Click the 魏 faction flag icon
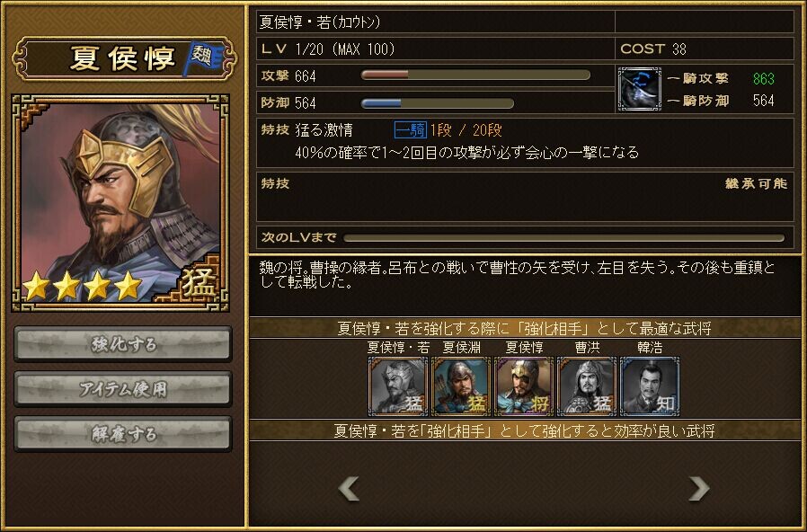 click(x=203, y=58)
